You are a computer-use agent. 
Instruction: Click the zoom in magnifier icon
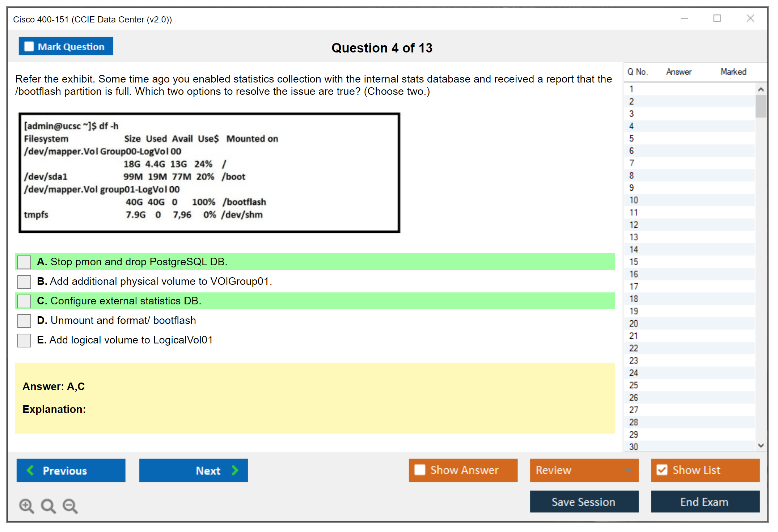(x=26, y=506)
